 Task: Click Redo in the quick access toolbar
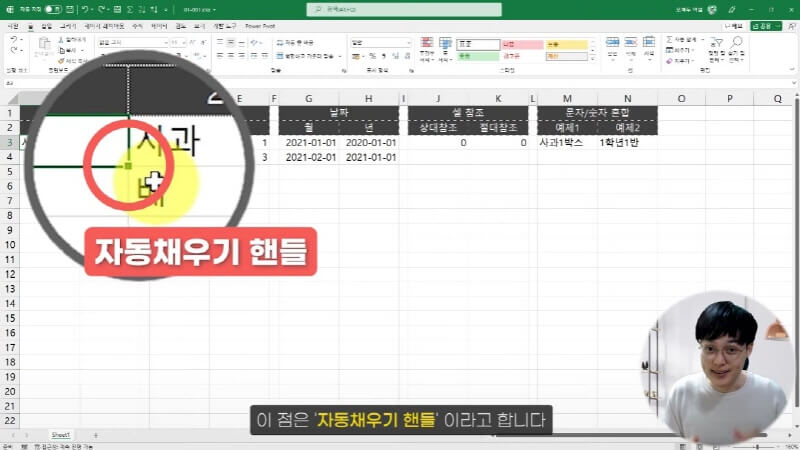(101, 9)
